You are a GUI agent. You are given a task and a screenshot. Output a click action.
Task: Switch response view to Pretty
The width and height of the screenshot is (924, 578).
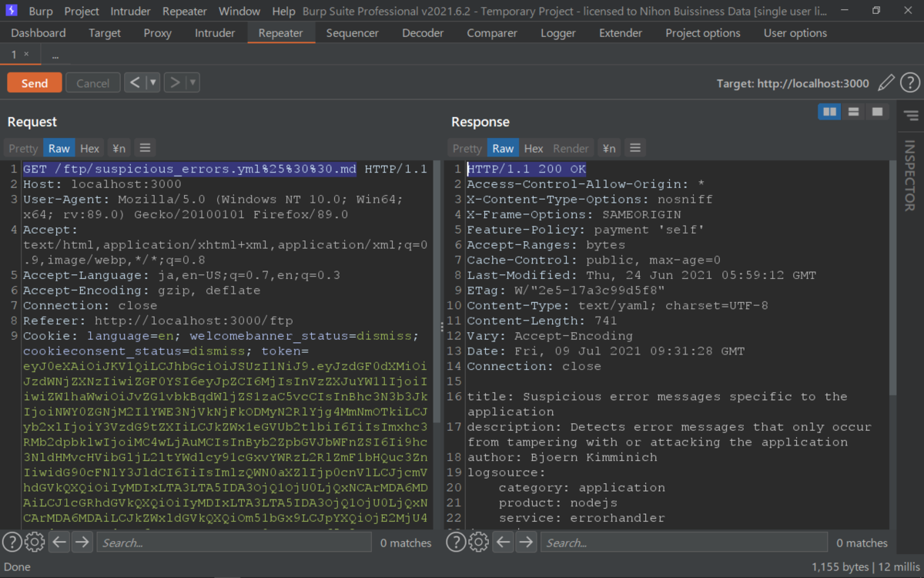(467, 148)
